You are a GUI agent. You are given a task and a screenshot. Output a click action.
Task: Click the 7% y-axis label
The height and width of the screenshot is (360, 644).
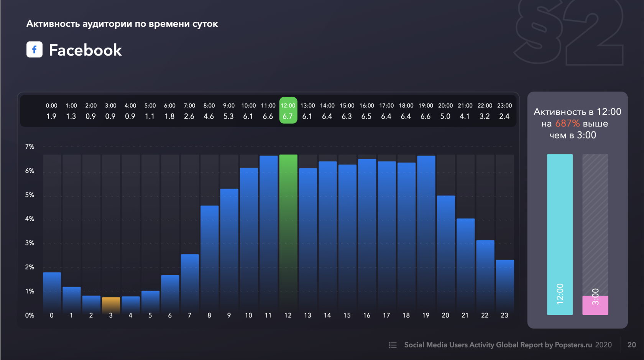click(30, 147)
